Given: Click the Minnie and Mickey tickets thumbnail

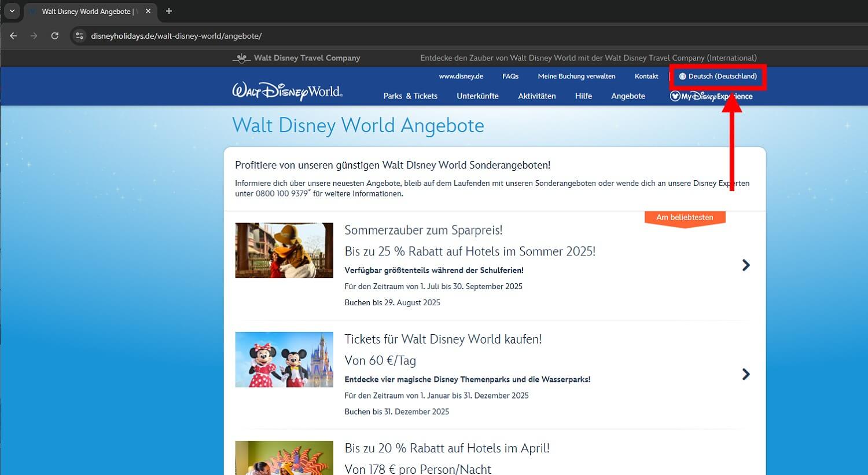Looking at the screenshot, I should click(x=284, y=359).
